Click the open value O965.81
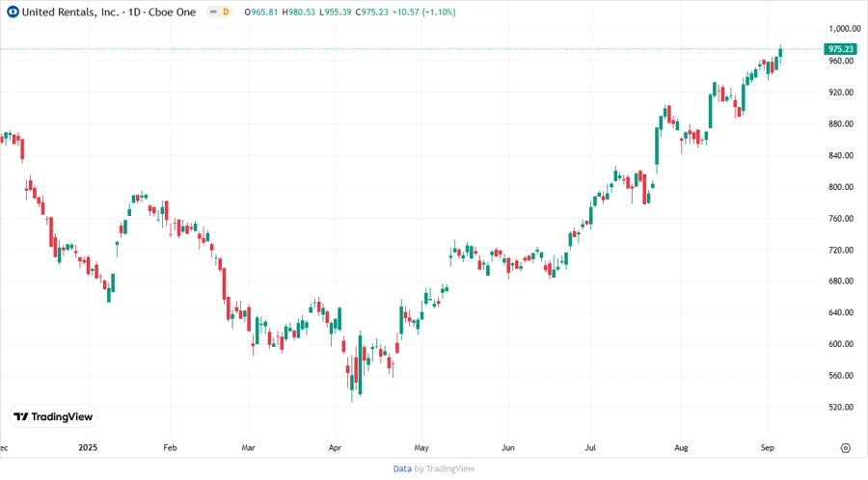868x480 pixels. (260, 12)
